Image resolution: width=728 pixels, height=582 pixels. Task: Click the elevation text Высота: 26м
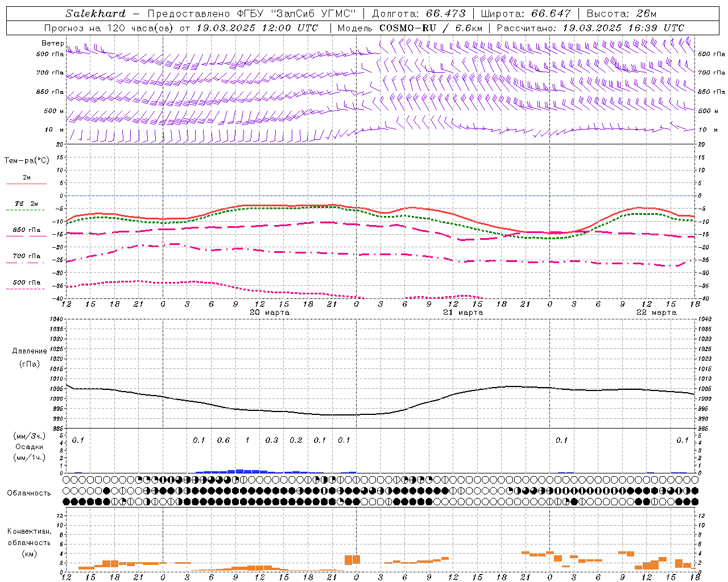[621, 14]
